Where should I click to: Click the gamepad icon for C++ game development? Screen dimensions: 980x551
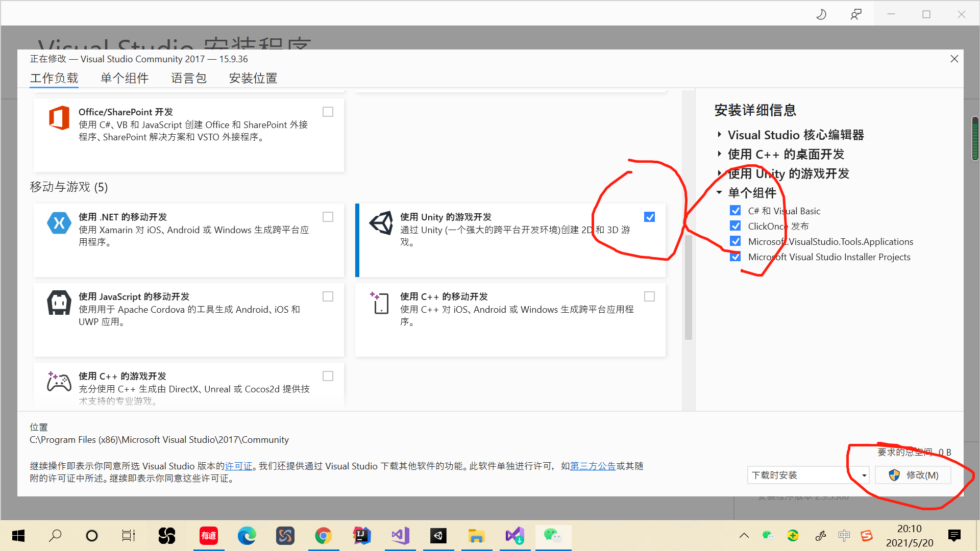click(59, 382)
